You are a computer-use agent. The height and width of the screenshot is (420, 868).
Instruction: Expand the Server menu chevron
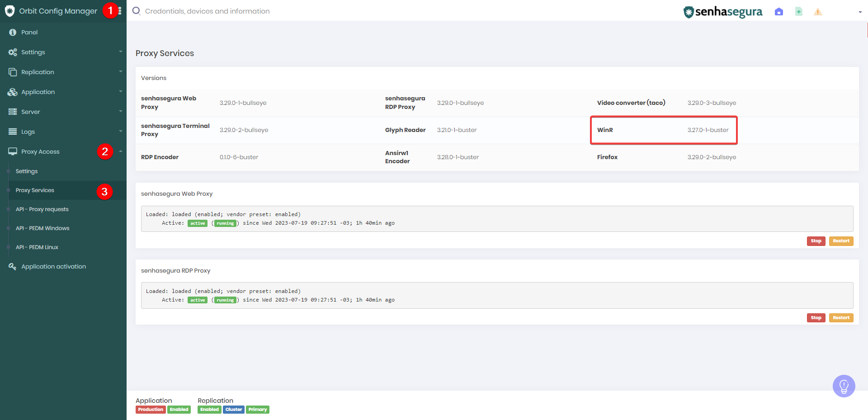click(x=121, y=111)
